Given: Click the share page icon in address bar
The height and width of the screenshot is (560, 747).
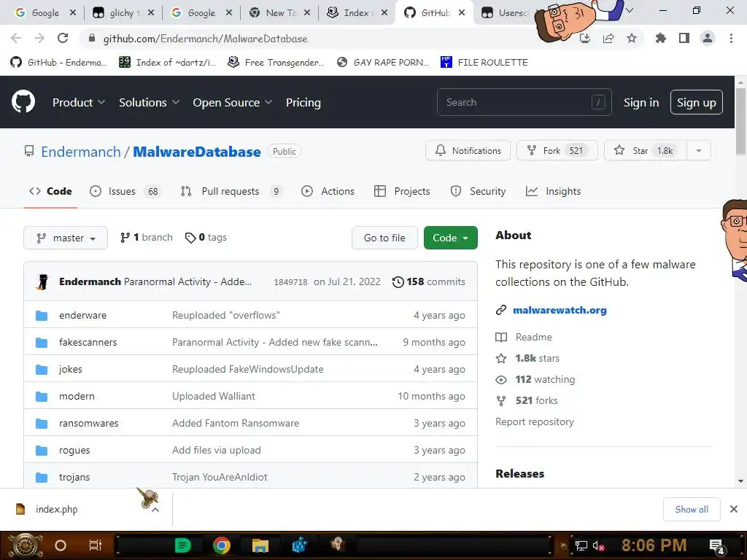Looking at the screenshot, I should click(x=608, y=39).
